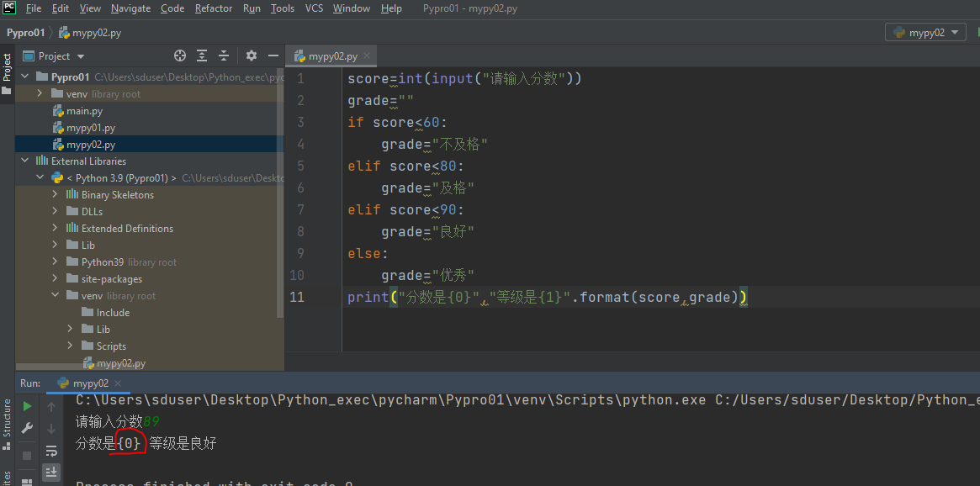This screenshot has height=486, width=980.
Task: Open the Run menu in the menu bar
Action: click(252, 8)
